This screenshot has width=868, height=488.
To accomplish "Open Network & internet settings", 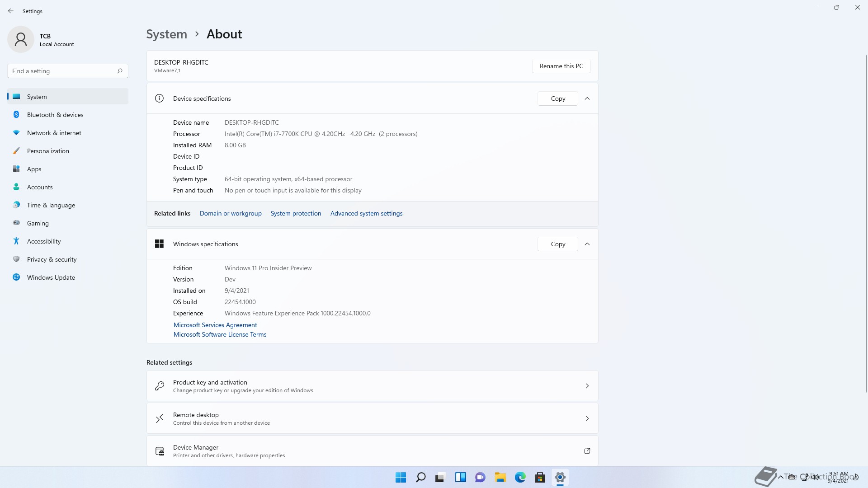I will click(68, 133).
